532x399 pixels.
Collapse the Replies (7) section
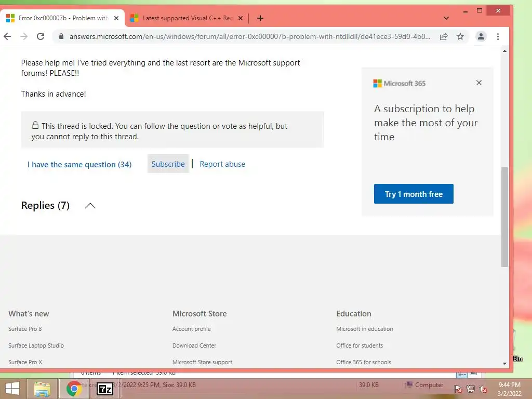pyautogui.click(x=90, y=206)
